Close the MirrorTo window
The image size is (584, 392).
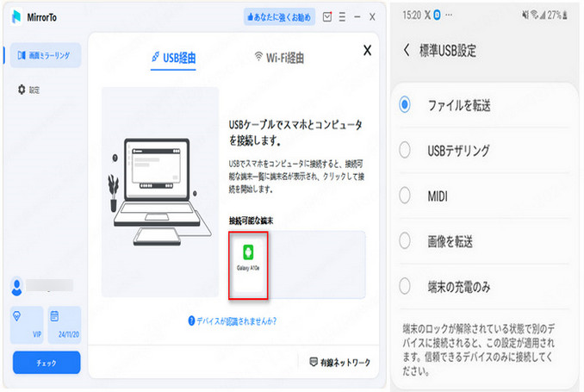(x=372, y=16)
